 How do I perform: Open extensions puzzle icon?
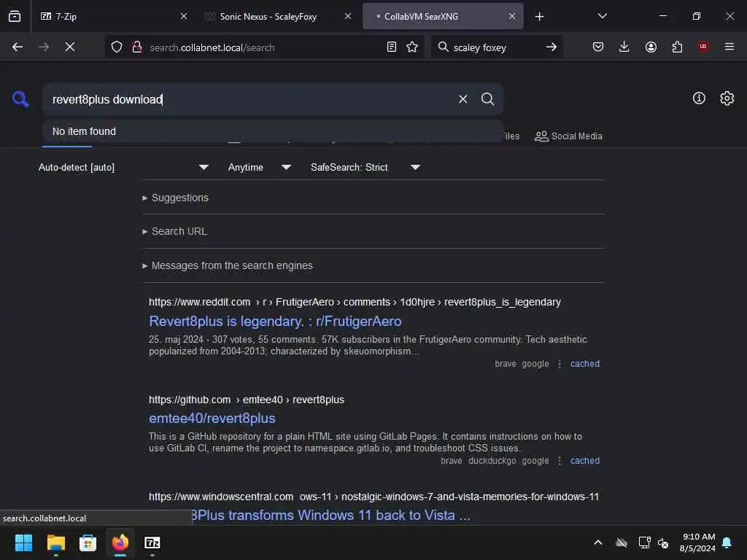tap(677, 47)
